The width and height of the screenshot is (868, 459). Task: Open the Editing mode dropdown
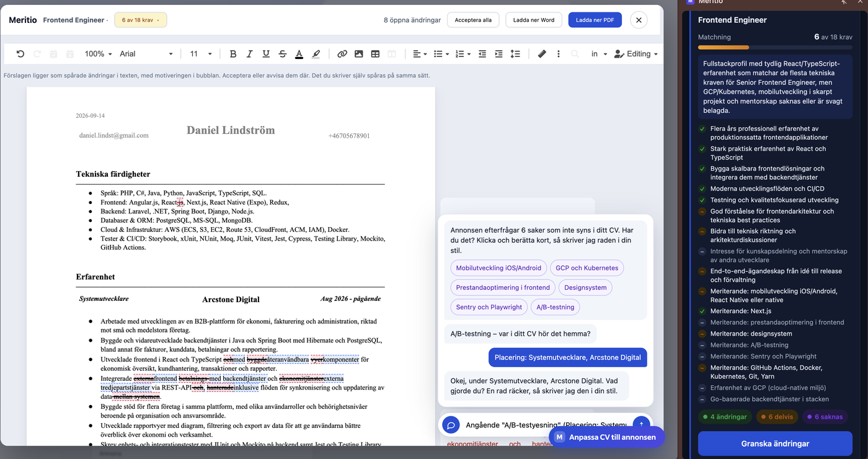(x=635, y=54)
